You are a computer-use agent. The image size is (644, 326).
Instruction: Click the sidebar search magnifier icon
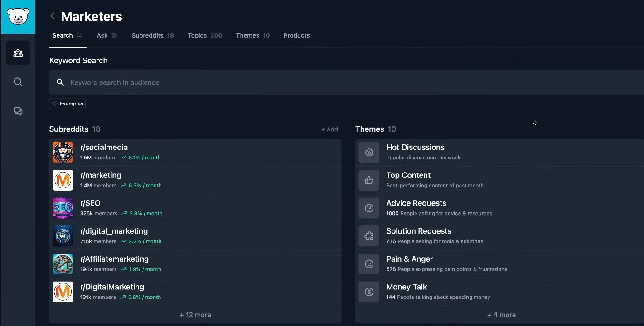click(x=18, y=82)
